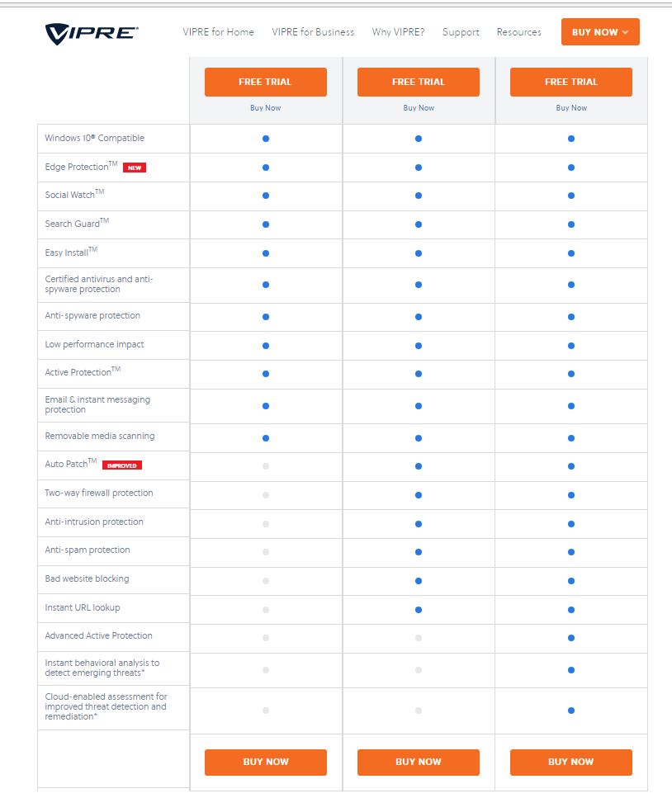The image size is (672, 798).
Task: Click the Two-way firewall protection feature label
Action: pos(99,493)
